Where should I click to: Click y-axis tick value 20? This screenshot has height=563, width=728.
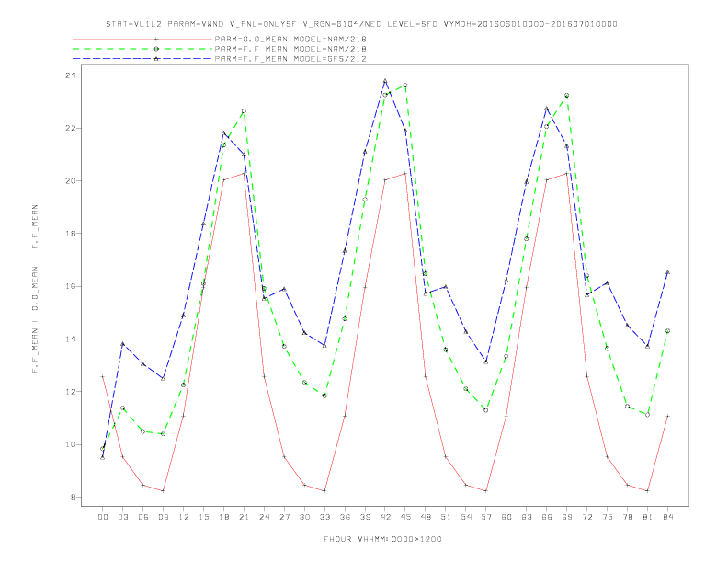pyautogui.click(x=71, y=180)
